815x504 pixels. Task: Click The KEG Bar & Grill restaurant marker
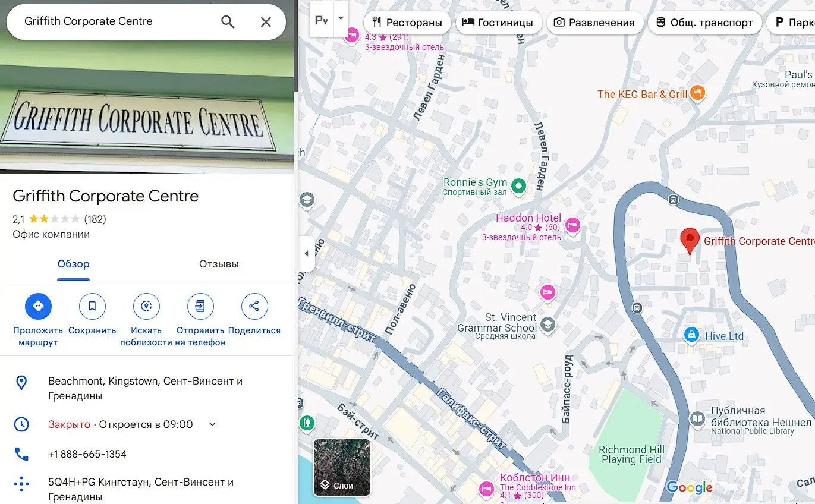pos(698,93)
